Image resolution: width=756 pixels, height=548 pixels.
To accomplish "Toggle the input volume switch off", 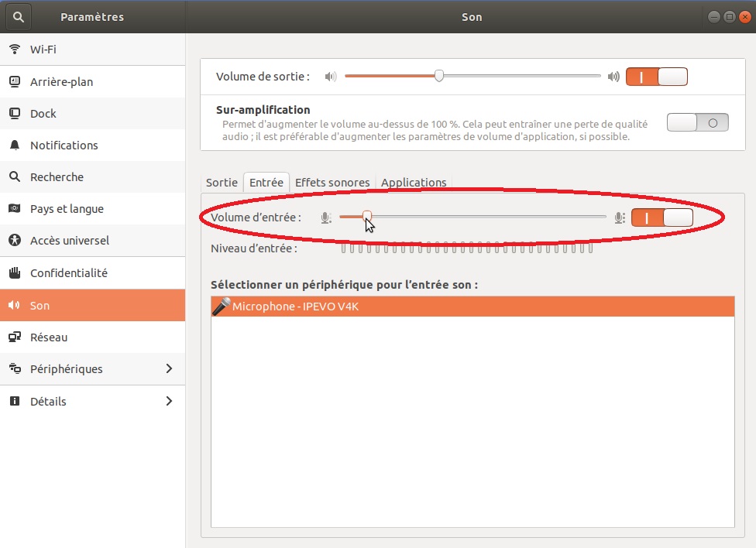I will (661, 218).
